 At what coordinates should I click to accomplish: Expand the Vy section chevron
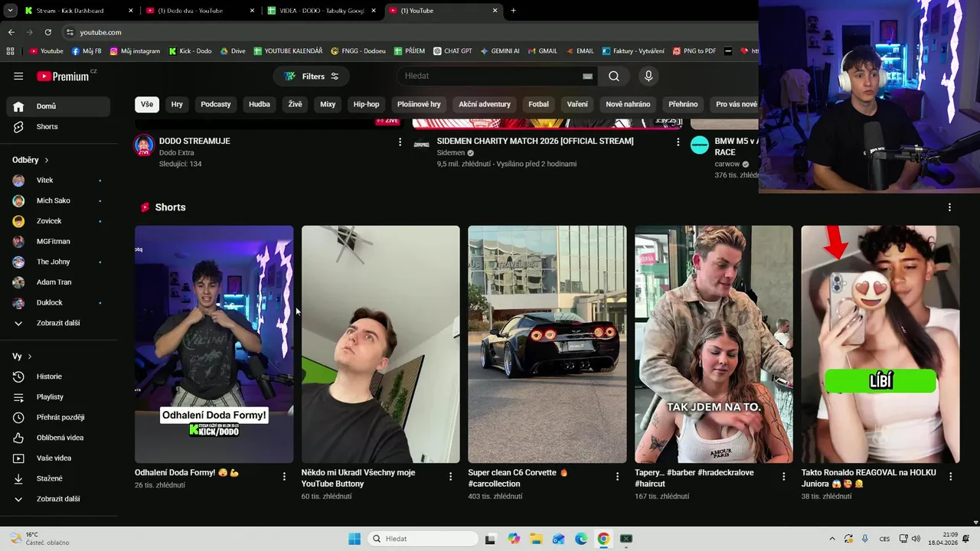click(x=30, y=357)
